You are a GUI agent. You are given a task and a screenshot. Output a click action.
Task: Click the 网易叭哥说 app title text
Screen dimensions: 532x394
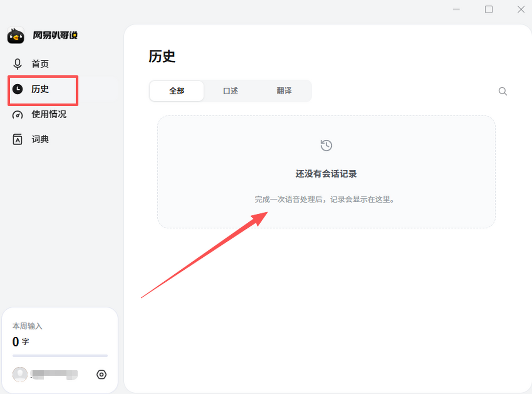(x=55, y=35)
